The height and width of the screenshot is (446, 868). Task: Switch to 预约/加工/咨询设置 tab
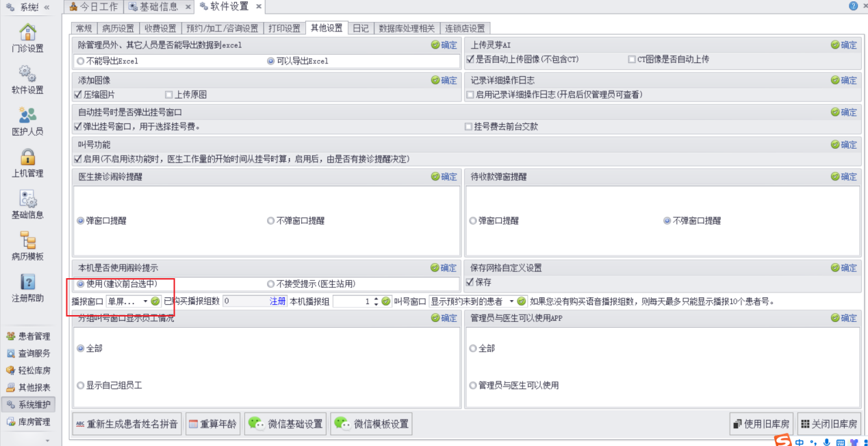[x=222, y=28]
